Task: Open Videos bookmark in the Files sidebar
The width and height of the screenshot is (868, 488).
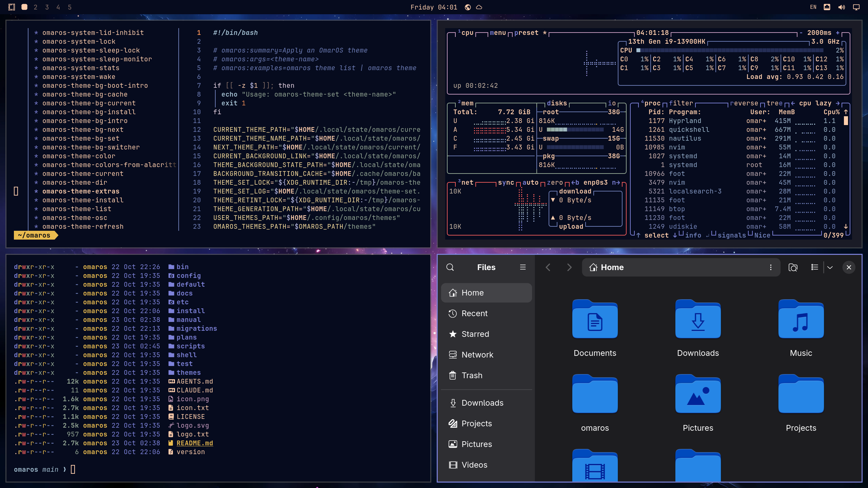Action: tap(486, 465)
